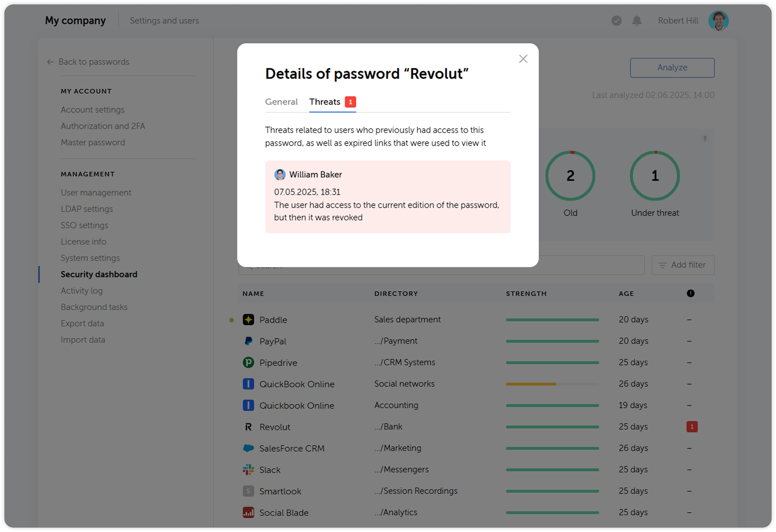Click the SalesForce CRM cloud icon
776x532 pixels.
(x=248, y=448)
